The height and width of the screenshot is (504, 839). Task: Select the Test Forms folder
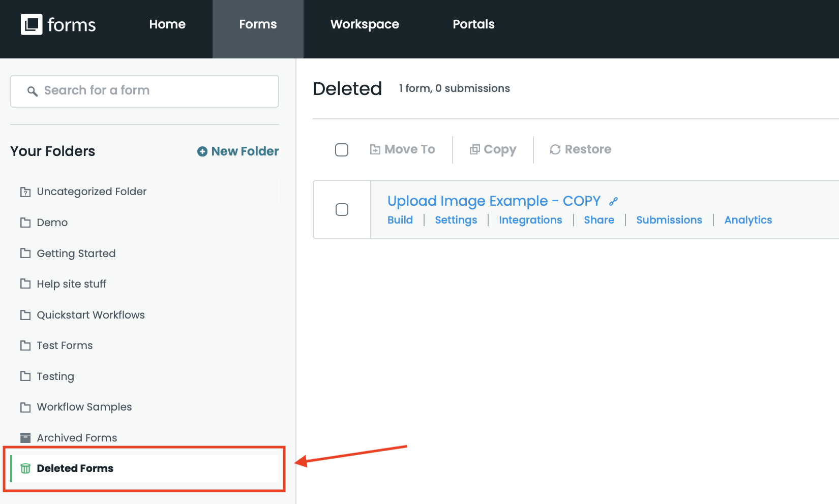click(65, 345)
